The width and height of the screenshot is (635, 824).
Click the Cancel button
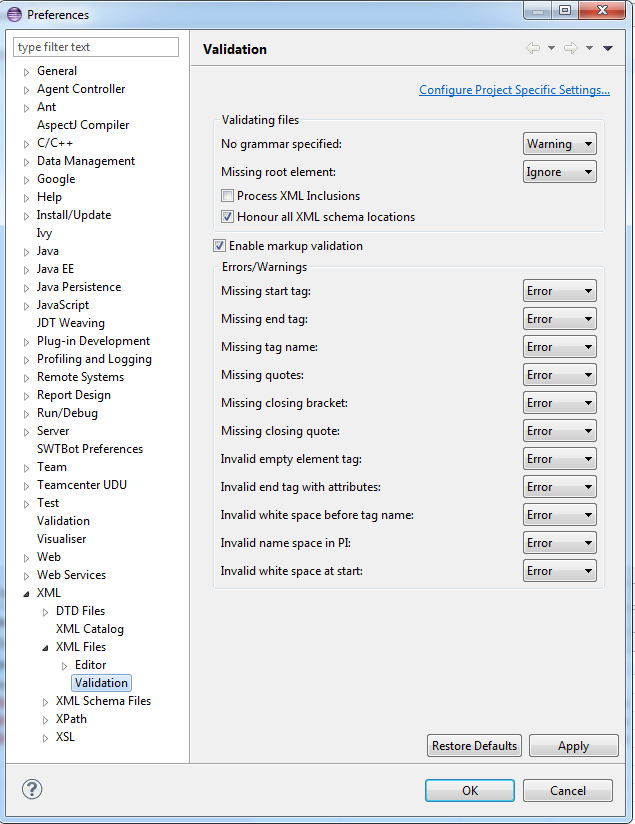(568, 790)
